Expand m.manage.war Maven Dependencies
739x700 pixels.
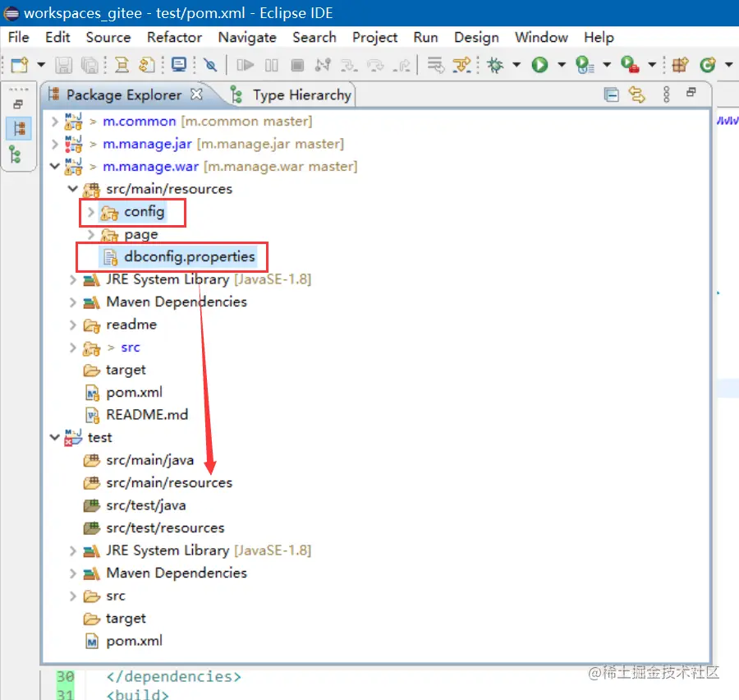(x=72, y=302)
